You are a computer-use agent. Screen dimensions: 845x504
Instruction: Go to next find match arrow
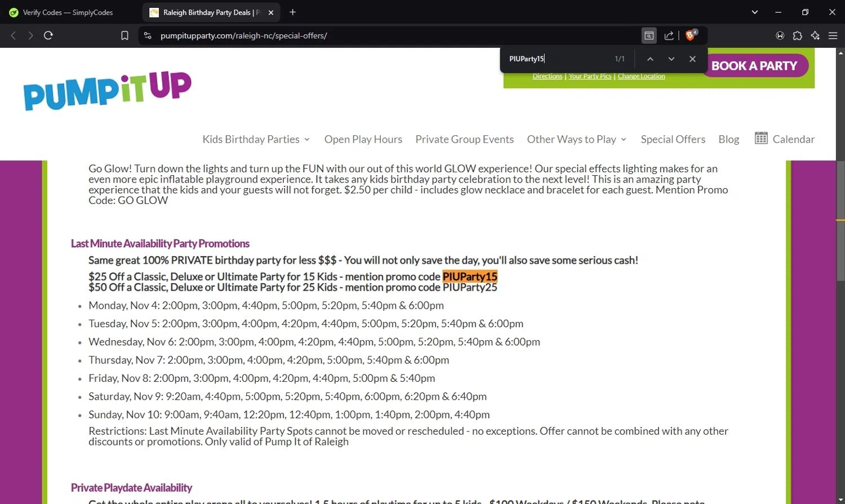pyautogui.click(x=671, y=59)
